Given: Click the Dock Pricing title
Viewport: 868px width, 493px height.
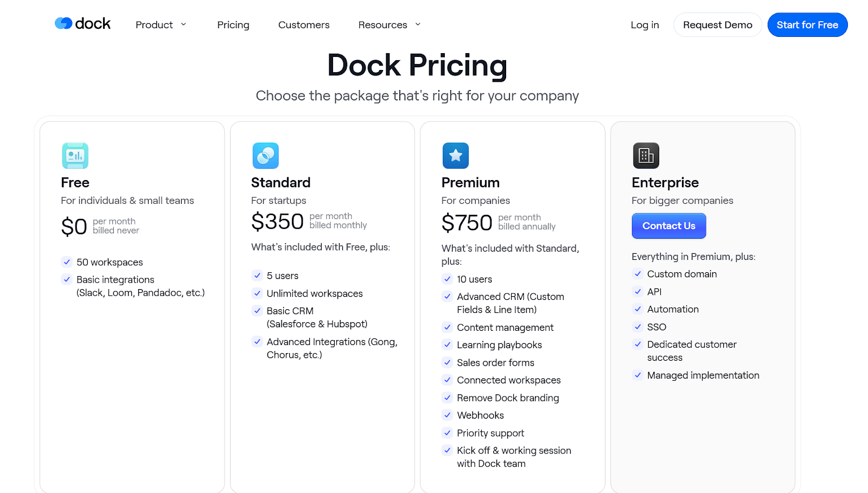Looking at the screenshot, I should (417, 66).
